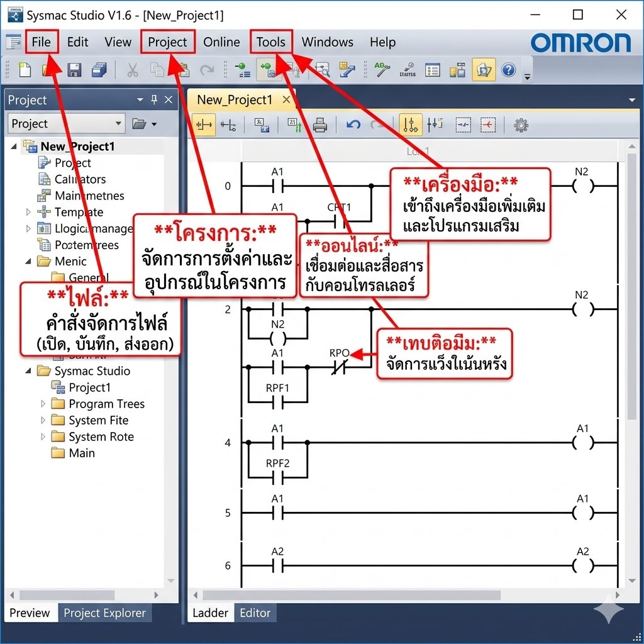Toggle the vertical lines with note icon
The width and height of the screenshot is (644, 644).
tap(435, 125)
